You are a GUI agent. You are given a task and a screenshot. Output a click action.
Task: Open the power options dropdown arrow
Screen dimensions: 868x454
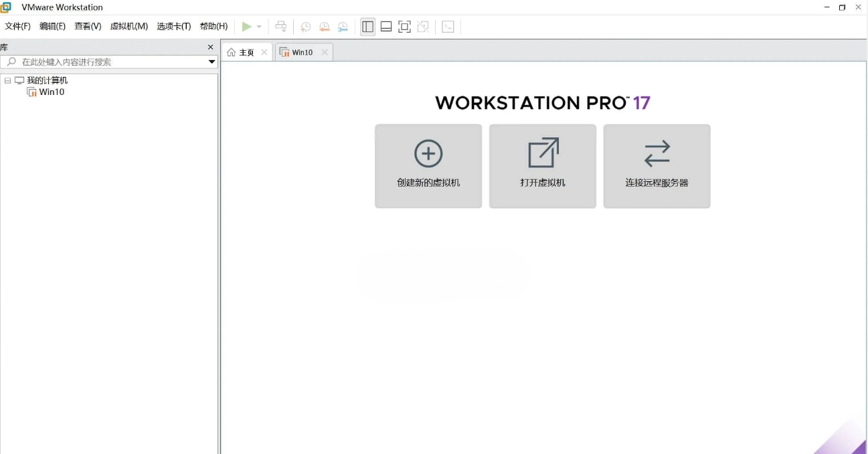pyautogui.click(x=259, y=27)
